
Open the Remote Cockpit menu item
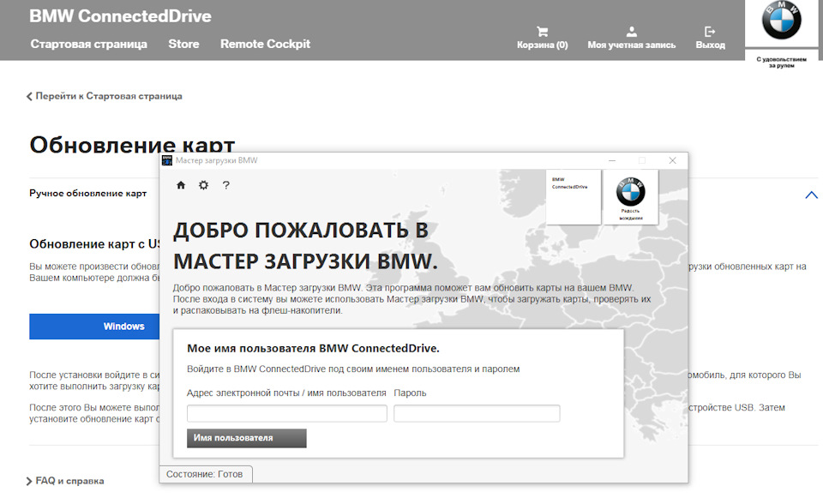[265, 43]
